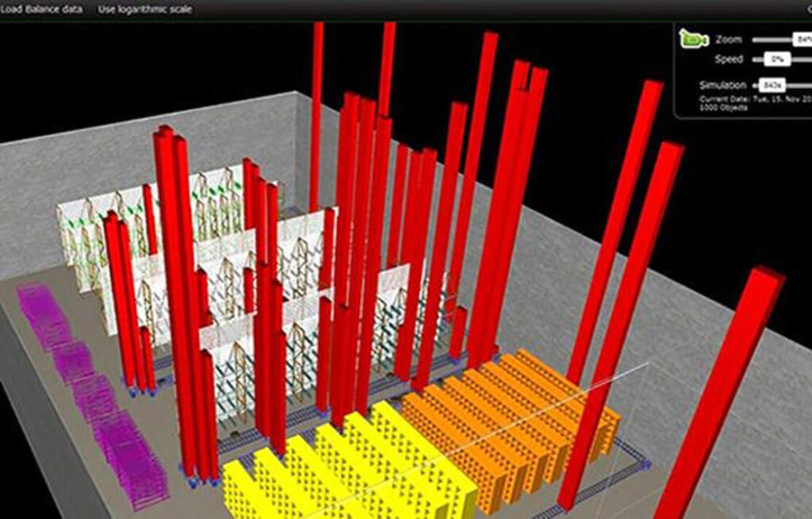The height and width of the screenshot is (519, 812).
Task: Select the Zoom percentage value box
Action: point(801,39)
